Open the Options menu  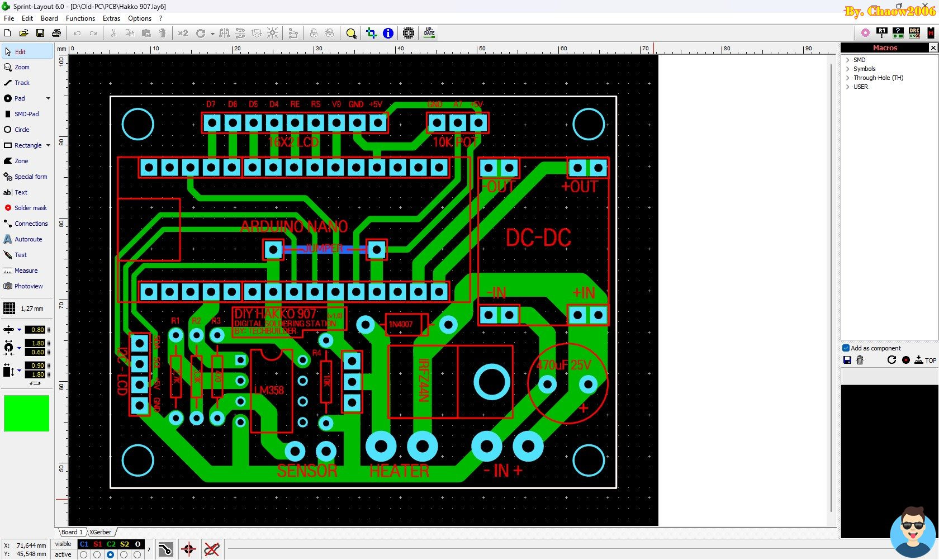click(x=140, y=18)
